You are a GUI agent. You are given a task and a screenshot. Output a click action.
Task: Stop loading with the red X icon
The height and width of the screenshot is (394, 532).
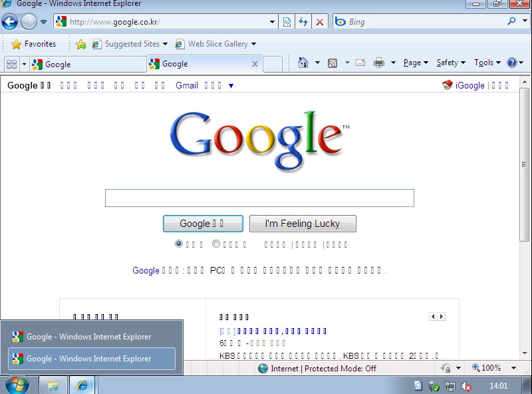(x=320, y=22)
